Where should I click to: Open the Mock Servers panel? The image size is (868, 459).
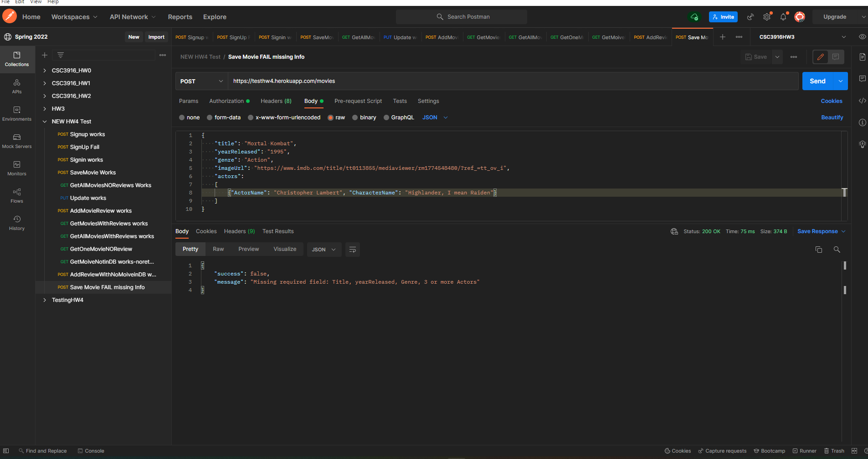pos(17,141)
